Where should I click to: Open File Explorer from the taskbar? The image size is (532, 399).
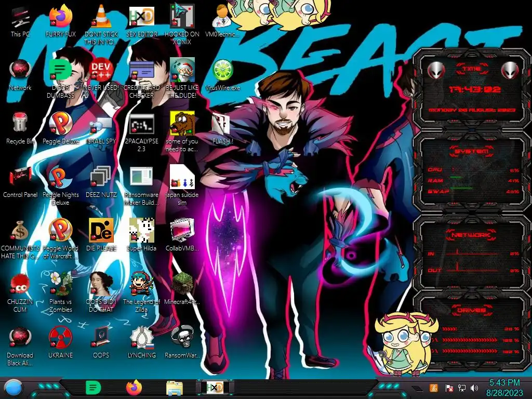pos(175,388)
